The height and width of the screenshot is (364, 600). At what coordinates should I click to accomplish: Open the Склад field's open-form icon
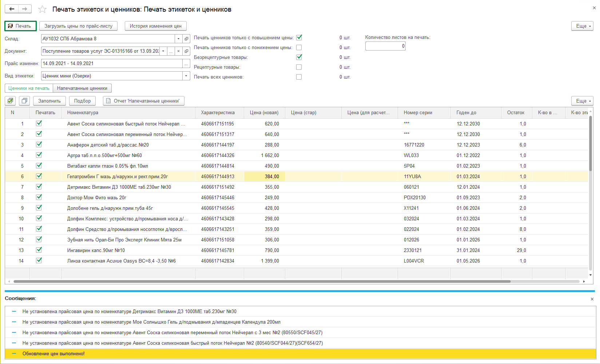pos(186,39)
